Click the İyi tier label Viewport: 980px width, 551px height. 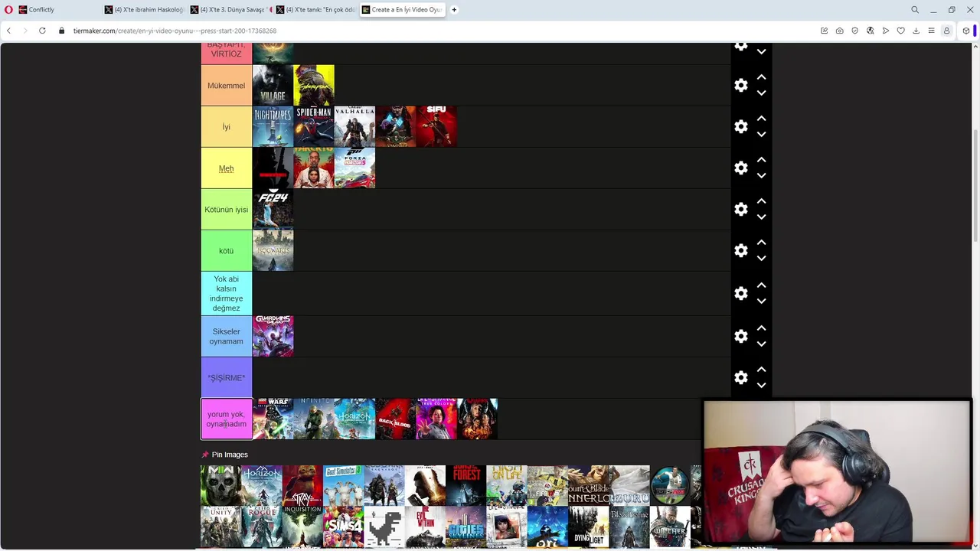click(226, 127)
